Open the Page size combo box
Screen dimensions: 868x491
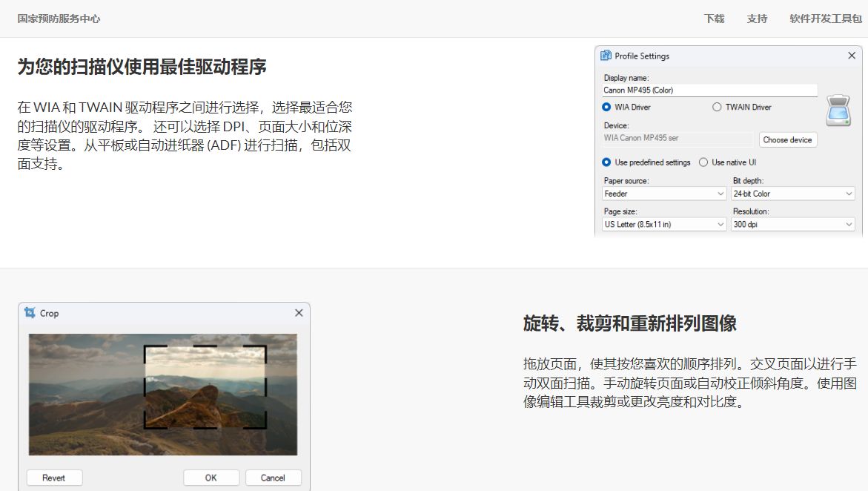pos(664,224)
